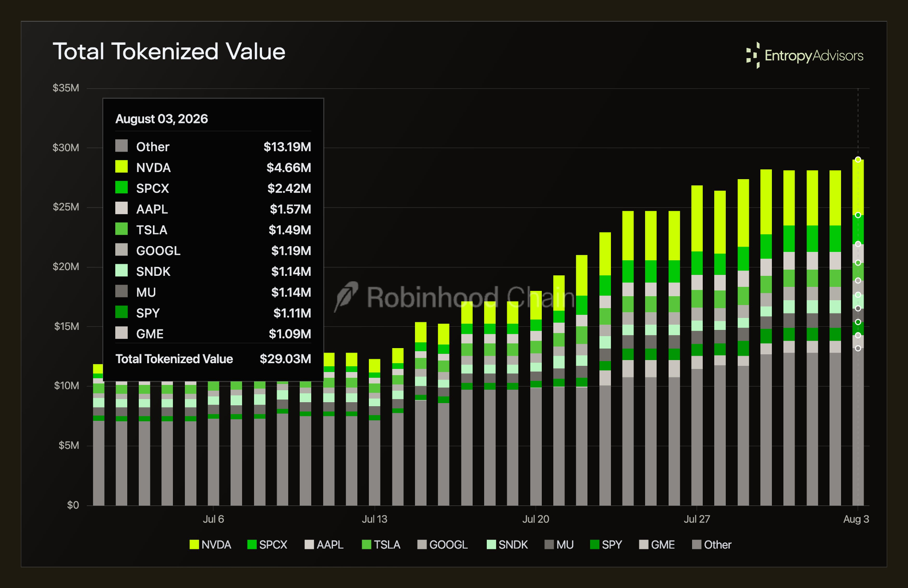Click the TSLA value '$1.49M' in tooltip
Image resolution: width=908 pixels, height=588 pixels.
290,230
